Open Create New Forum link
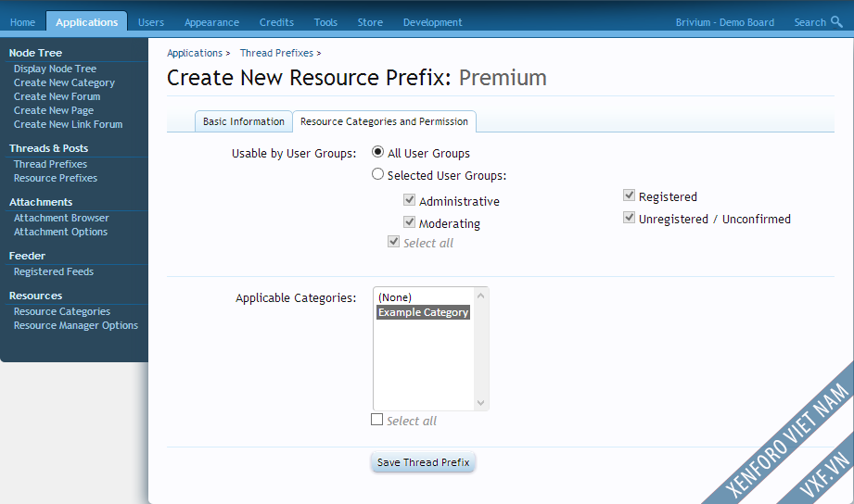Image resolution: width=854 pixels, height=504 pixels. [x=57, y=96]
